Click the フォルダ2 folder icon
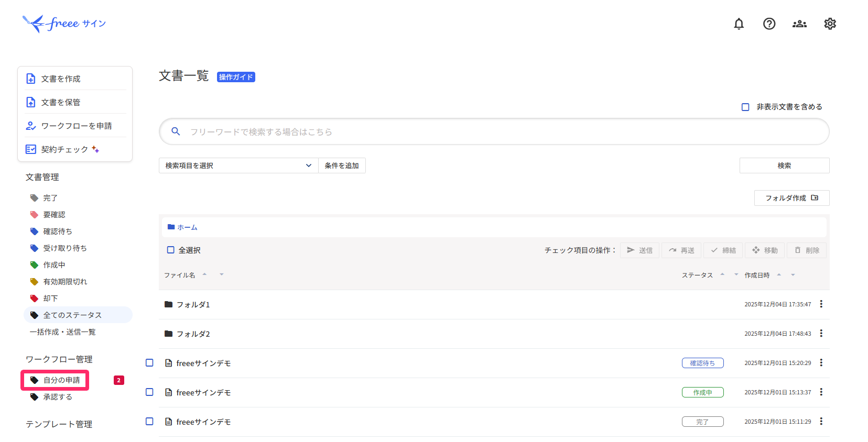Image resolution: width=868 pixels, height=442 pixels. (x=168, y=334)
